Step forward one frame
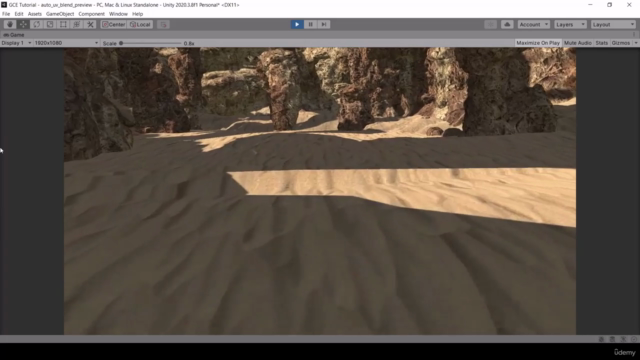Image resolution: width=640 pixels, height=360 pixels. pyautogui.click(x=324, y=24)
